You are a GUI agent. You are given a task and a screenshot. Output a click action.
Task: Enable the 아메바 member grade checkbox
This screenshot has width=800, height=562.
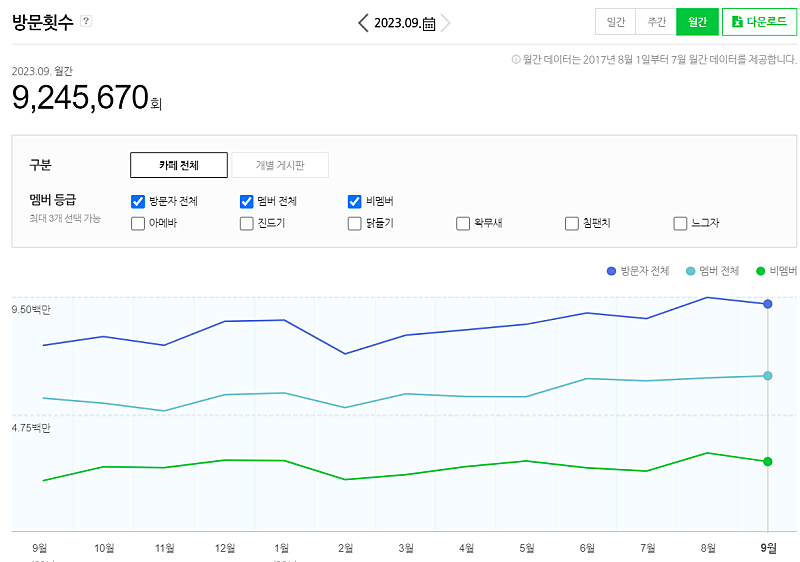click(138, 223)
